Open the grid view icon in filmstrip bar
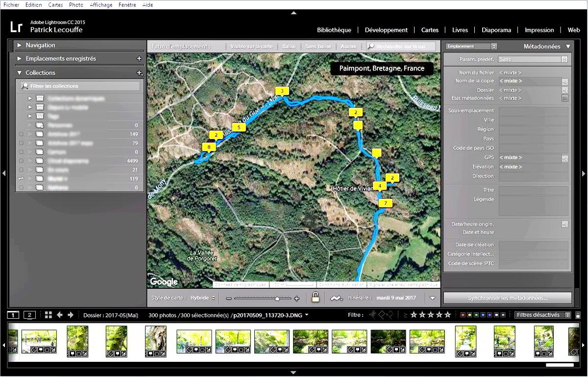This screenshot has width=588, height=377. [x=48, y=315]
